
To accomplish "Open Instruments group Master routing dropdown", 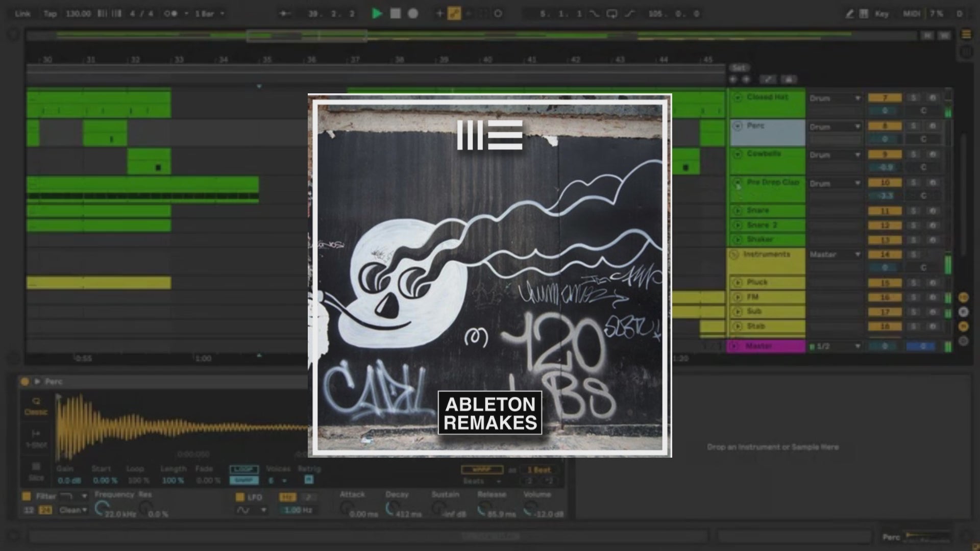I will [x=835, y=254].
